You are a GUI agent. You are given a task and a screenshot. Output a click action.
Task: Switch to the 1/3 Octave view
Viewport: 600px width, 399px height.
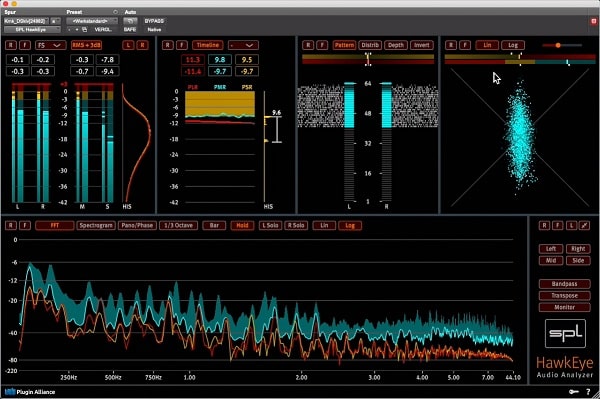(178, 225)
